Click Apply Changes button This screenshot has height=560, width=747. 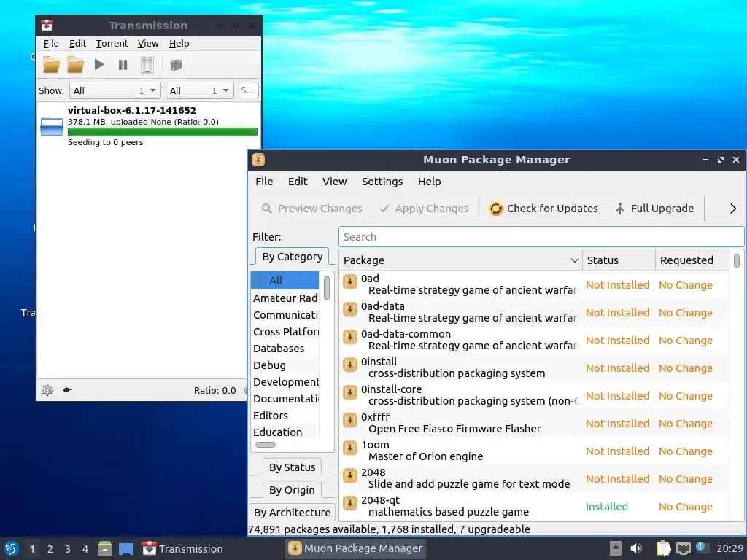pos(424,209)
